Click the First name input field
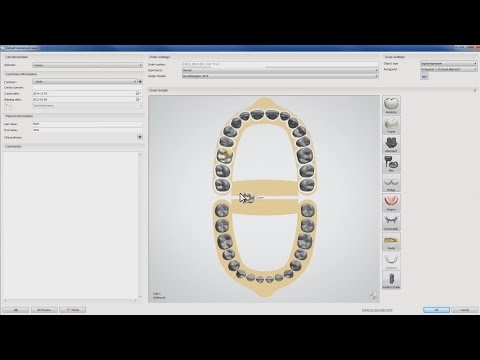This screenshot has height=360, width=480. tap(87, 130)
